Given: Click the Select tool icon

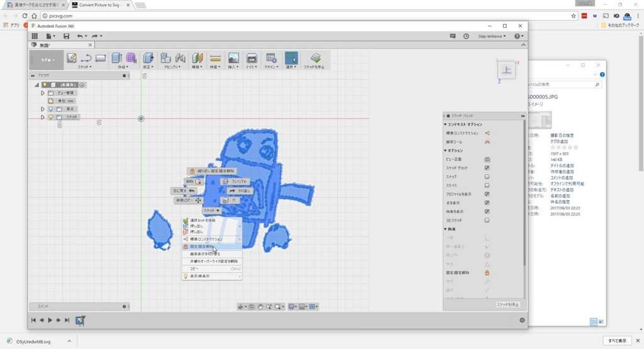Looking at the screenshot, I should 291,58.
